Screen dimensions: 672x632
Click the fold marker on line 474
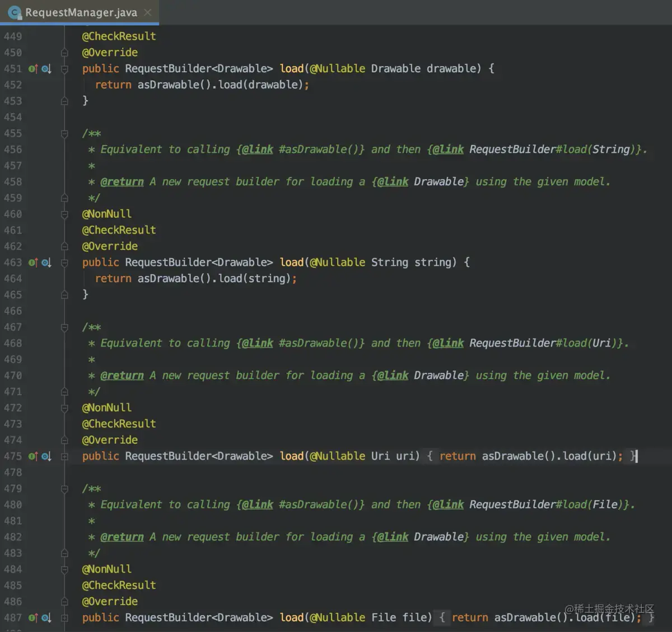click(64, 440)
